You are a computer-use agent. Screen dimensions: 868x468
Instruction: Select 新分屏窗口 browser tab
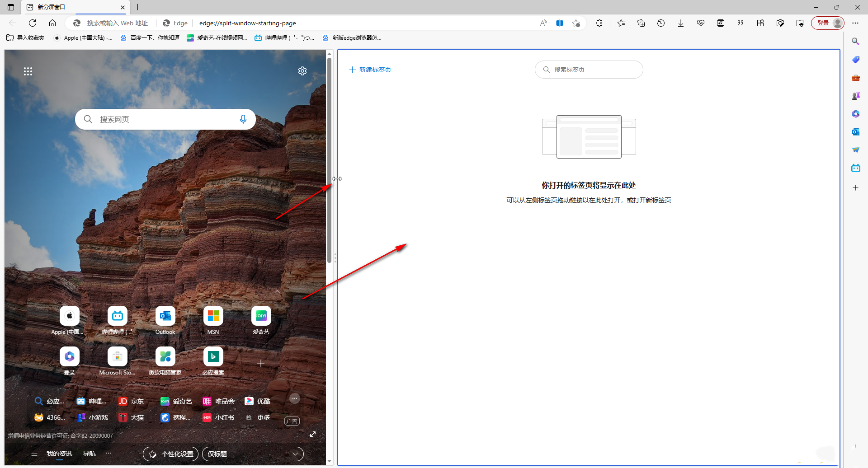(x=75, y=7)
